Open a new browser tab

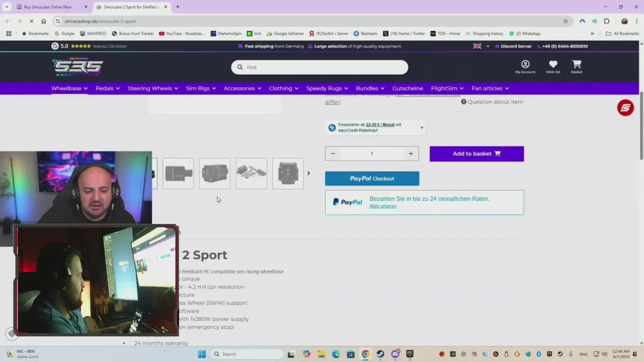178,7
